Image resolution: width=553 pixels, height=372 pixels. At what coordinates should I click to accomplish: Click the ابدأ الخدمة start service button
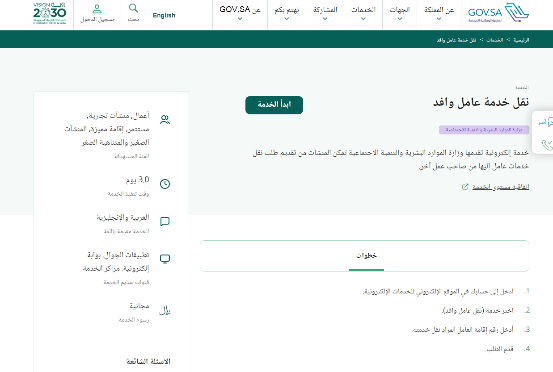pos(274,105)
